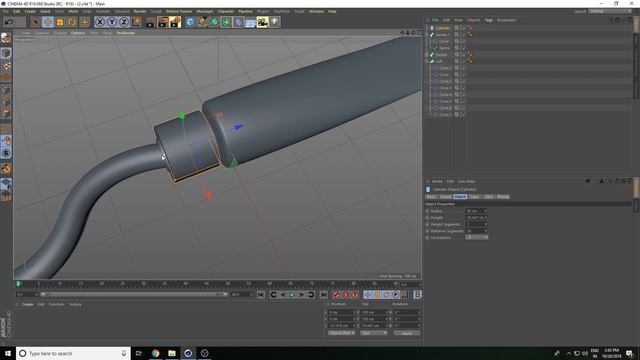Image resolution: width=640 pixels, height=360 pixels.
Task: Toggle the X axis lock button
Action: [x=100, y=22]
